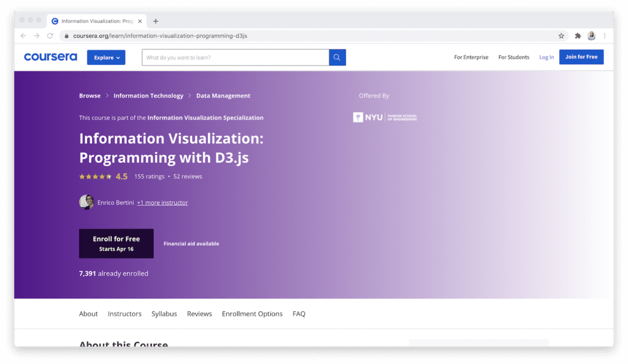Open the Enrollment Options tab

[x=252, y=314]
